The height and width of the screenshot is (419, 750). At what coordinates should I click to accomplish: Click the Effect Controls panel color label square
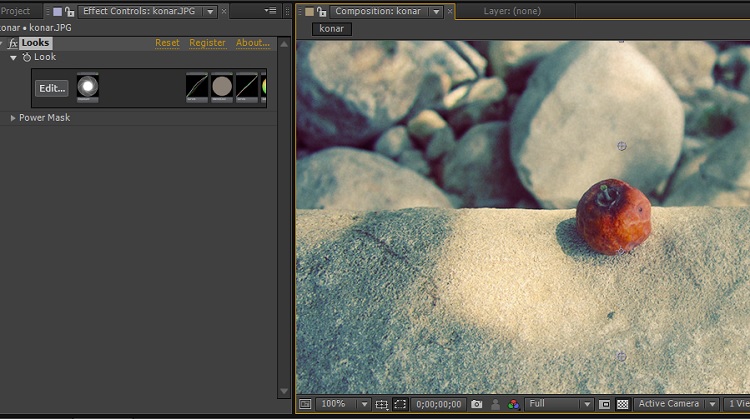click(x=57, y=11)
